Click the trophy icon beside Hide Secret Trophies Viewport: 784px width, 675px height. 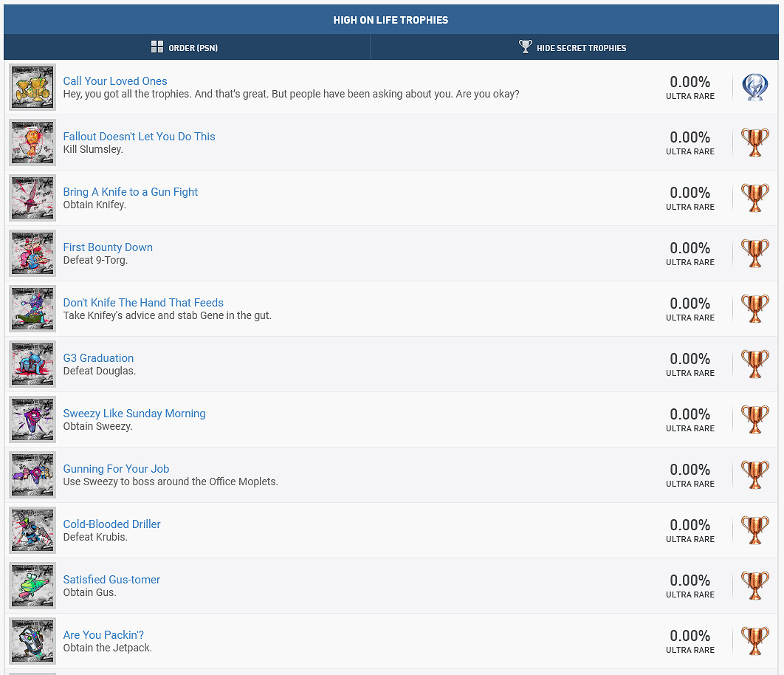[525, 47]
